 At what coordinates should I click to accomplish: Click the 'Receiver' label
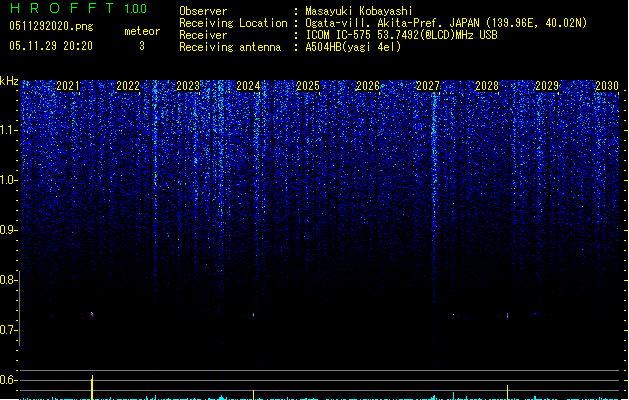tap(203, 35)
